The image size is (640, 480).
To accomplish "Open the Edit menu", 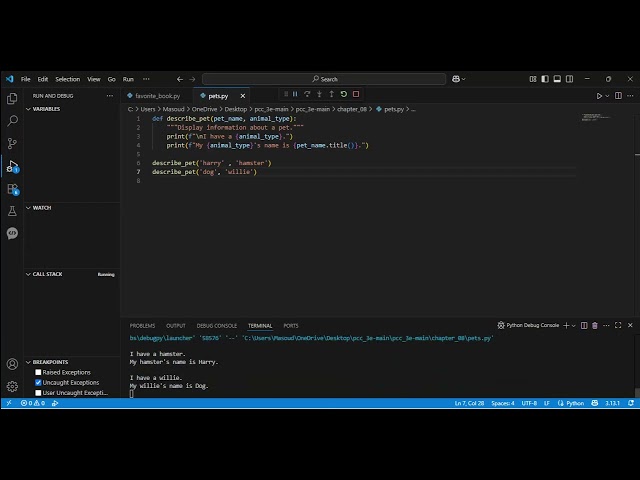I will click(43, 79).
